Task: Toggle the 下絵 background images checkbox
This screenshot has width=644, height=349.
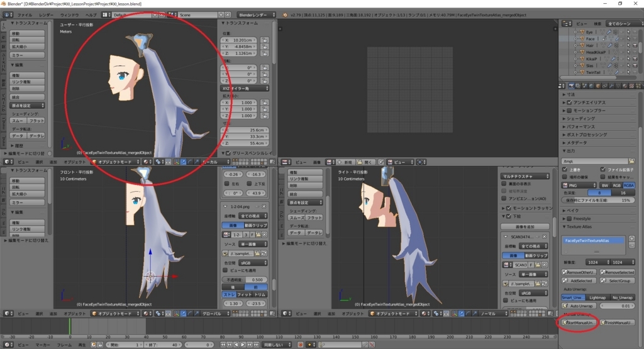Action: point(508,216)
